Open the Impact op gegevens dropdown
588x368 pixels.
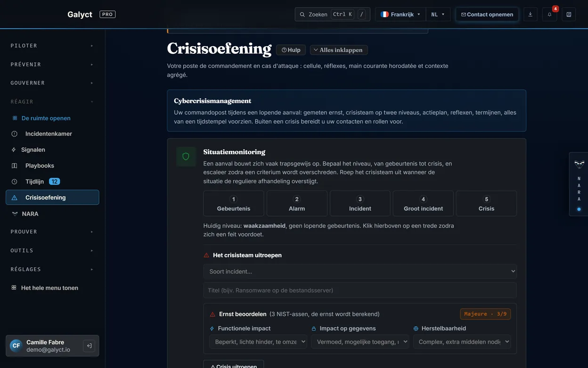pos(360,342)
